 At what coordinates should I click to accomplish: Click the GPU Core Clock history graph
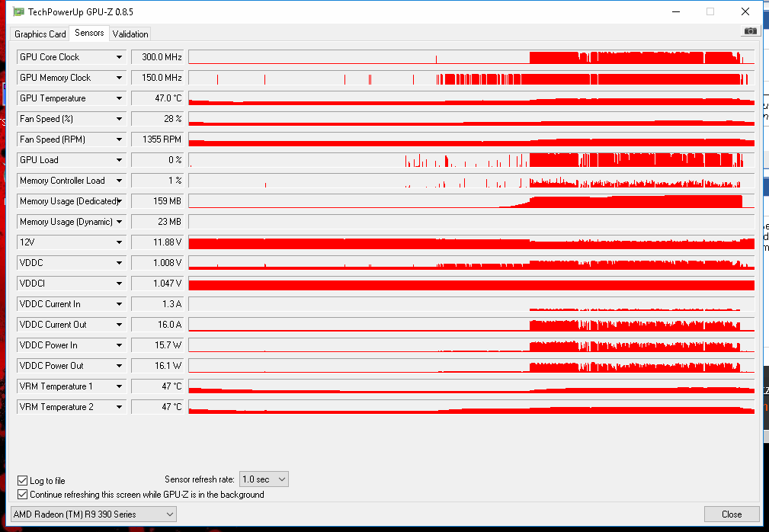[x=471, y=57]
